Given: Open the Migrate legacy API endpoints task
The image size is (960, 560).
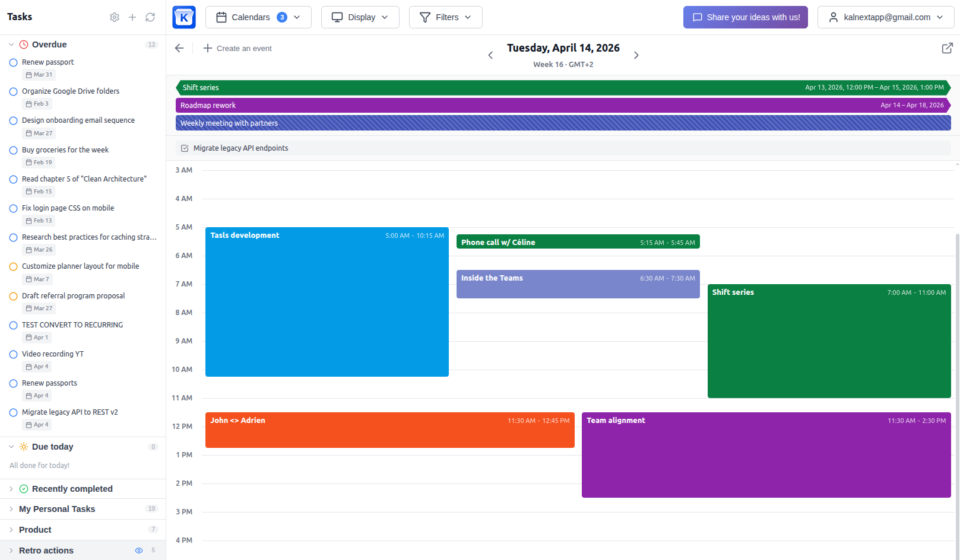Looking at the screenshot, I should 240,148.
